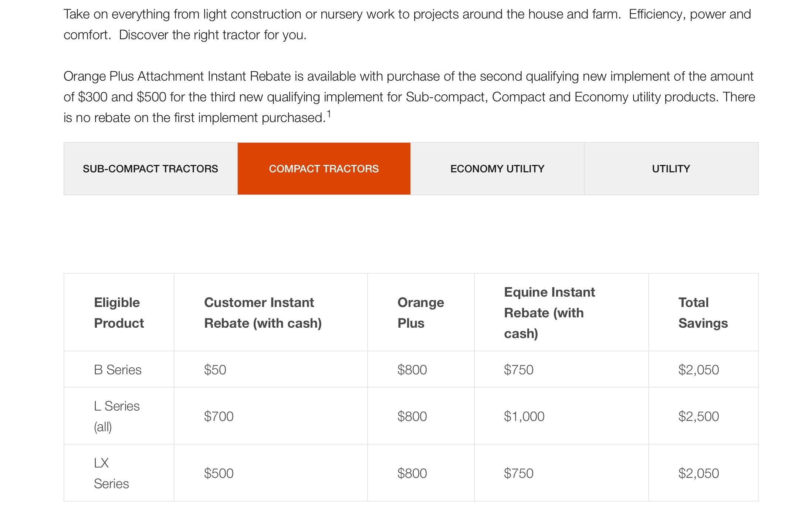Click the LX Series $500 rebate cell
This screenshot has width=812, height=520.
coord(219,473)
